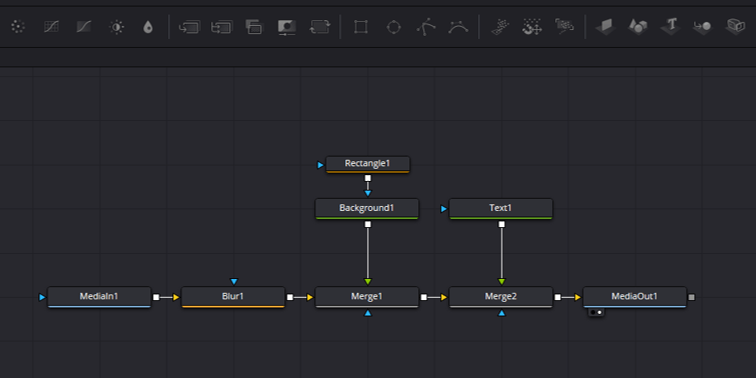This screenshot has width=756, height=378.
Task: Click Background1 output square port
Action: [368, 224]
